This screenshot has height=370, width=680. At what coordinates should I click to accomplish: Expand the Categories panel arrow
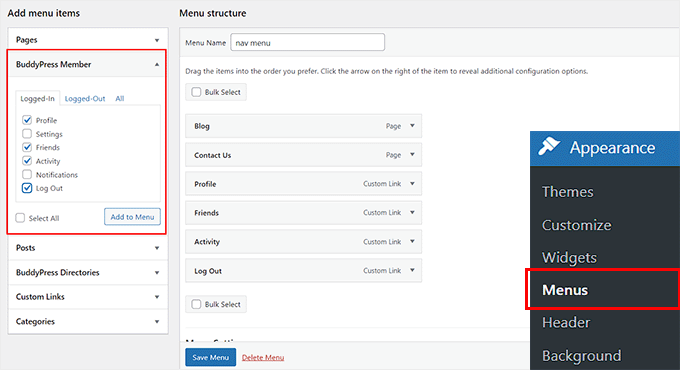(157, 322)
